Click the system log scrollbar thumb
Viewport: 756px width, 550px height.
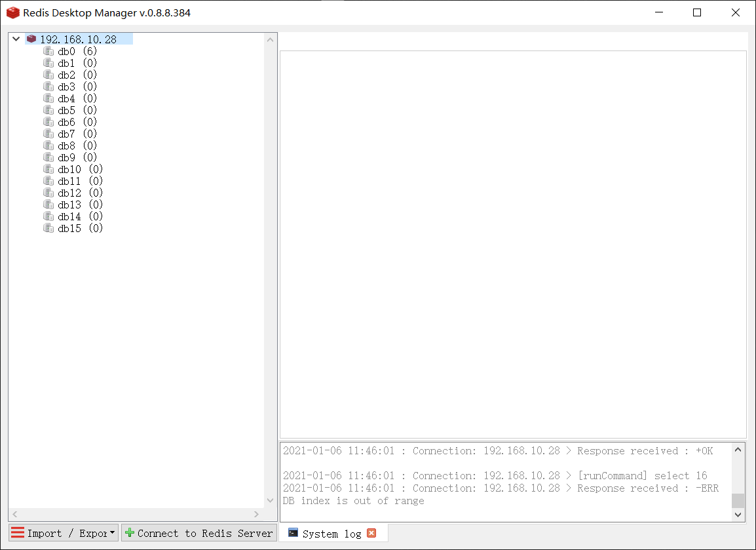(738, 501)
